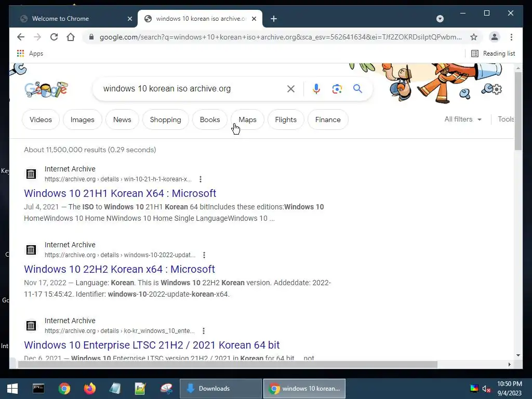
Task: Open the taskbar clock and date
Action: (509, 389)
